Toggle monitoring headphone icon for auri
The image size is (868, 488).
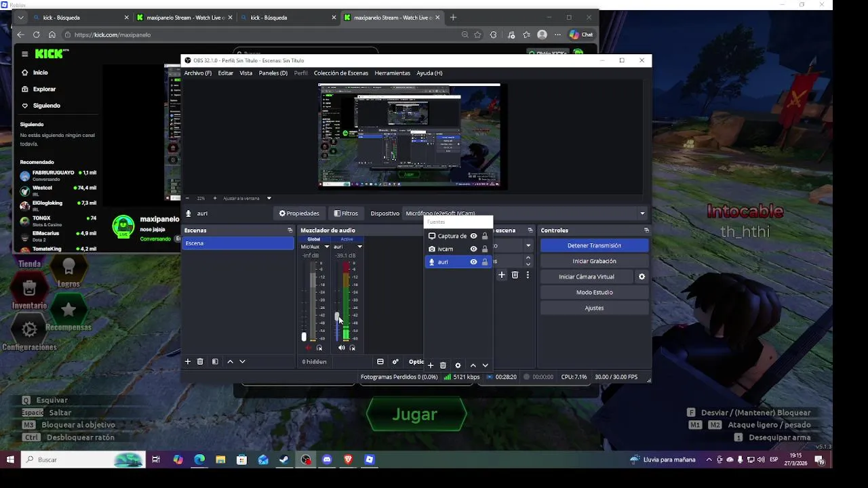pos(352,348)
